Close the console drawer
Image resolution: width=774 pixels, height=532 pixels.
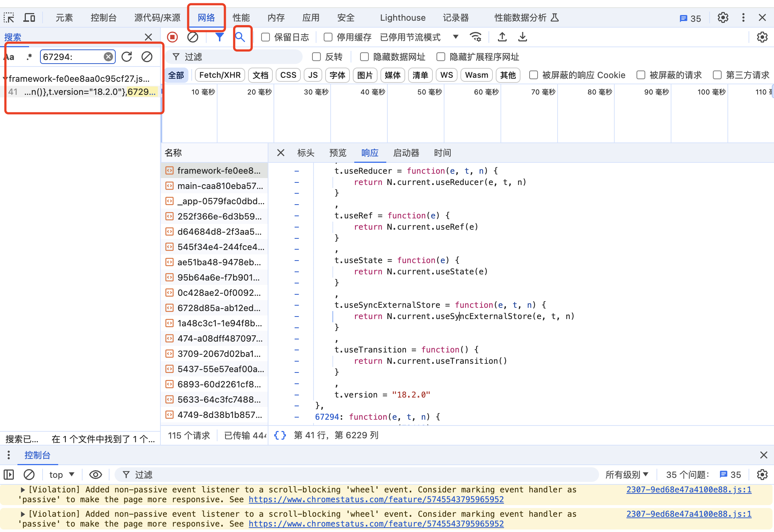pos(763,455)
